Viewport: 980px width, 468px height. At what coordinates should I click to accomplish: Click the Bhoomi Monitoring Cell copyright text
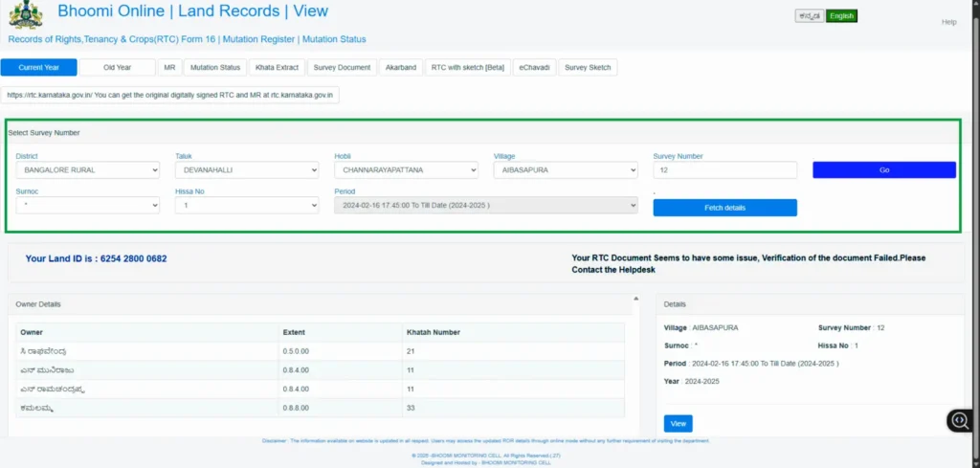coord(485,457)
